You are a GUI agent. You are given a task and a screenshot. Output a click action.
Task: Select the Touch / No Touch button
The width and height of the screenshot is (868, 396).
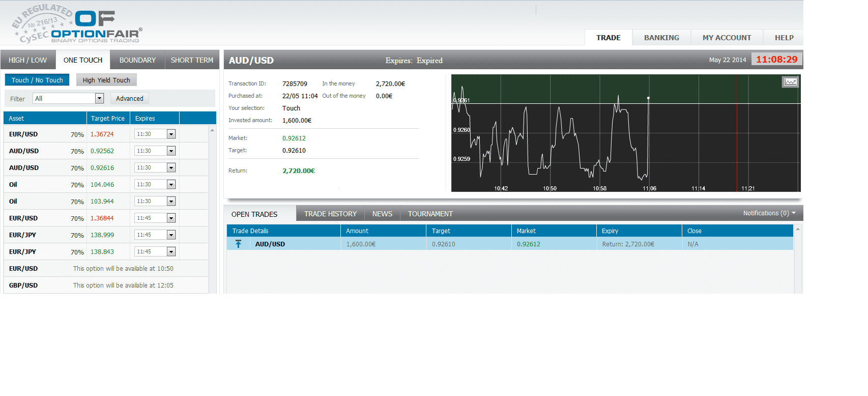(37, 80)
